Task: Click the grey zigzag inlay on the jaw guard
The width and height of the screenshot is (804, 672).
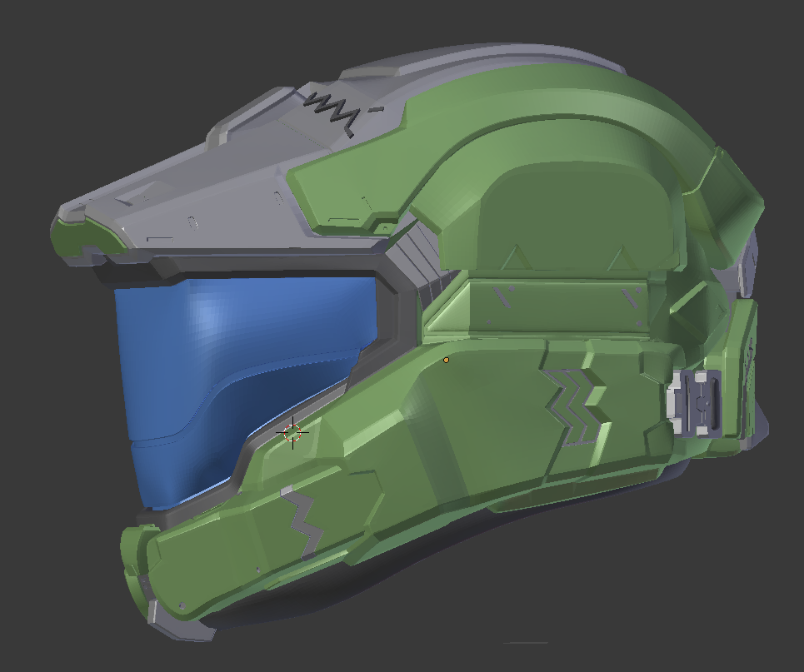Action: coord(302,523)
